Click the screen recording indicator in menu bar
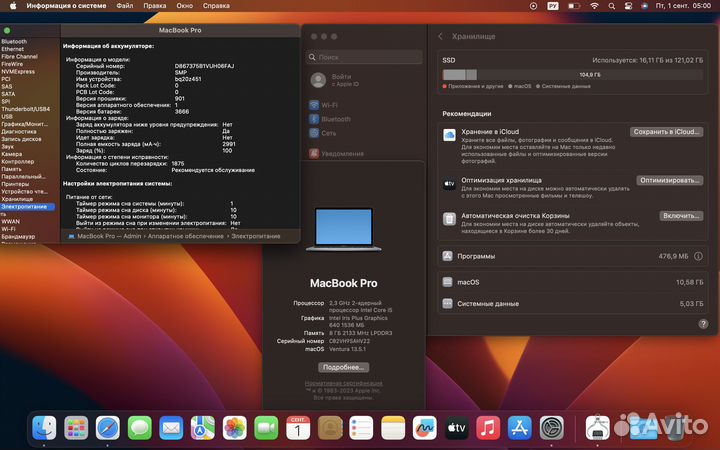Viewport: 720px width, 450px height. (x=533, y=6)
